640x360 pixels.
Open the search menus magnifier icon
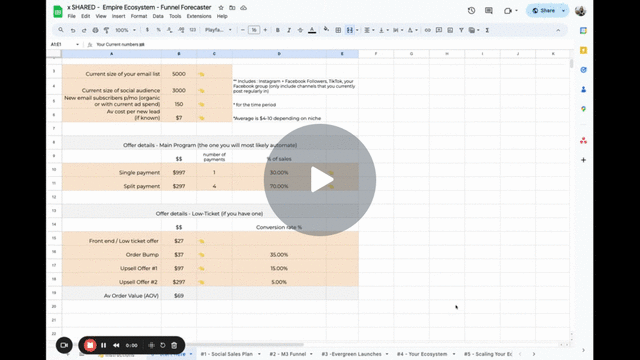(61, 30)
